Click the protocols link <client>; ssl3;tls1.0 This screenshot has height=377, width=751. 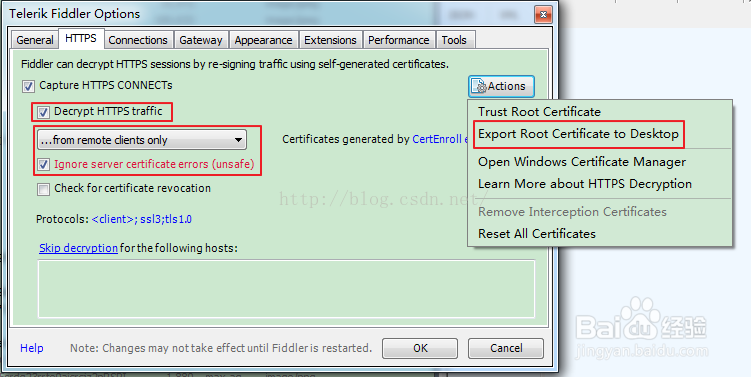click(x=141, y=219)
